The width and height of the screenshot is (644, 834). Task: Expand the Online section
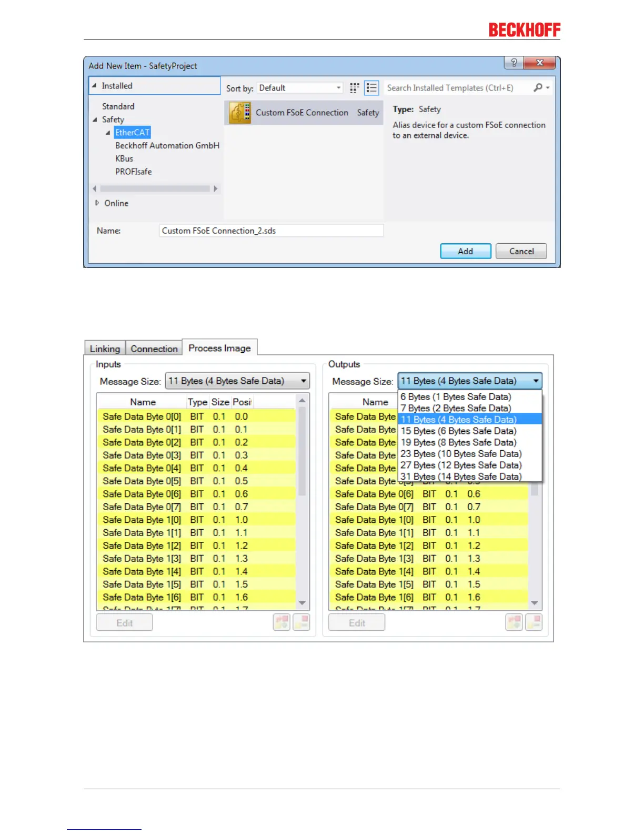tap(97, 203)
